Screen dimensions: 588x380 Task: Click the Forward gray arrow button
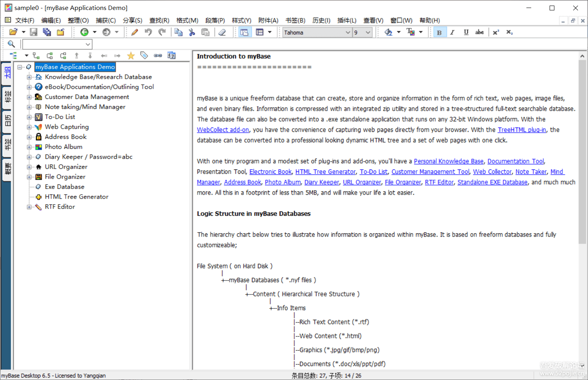click(106, 32)
